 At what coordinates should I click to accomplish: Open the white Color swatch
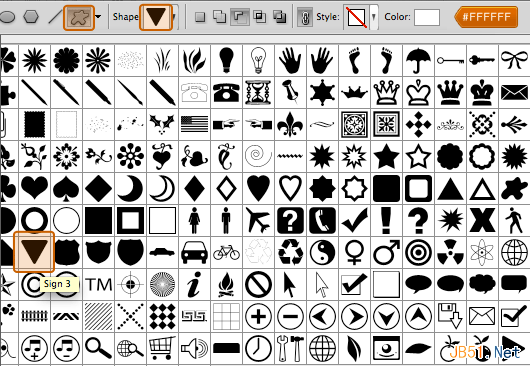point(427,17)
